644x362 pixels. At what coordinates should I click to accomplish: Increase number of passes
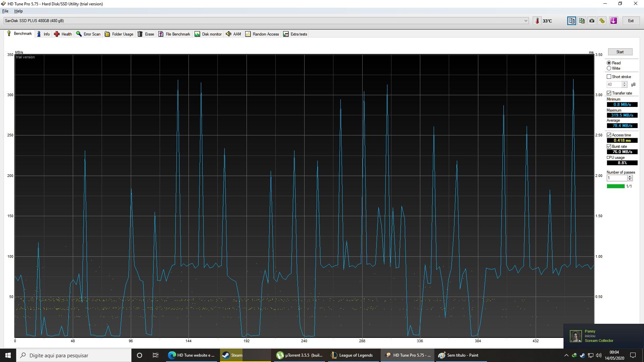coord(630,177)
